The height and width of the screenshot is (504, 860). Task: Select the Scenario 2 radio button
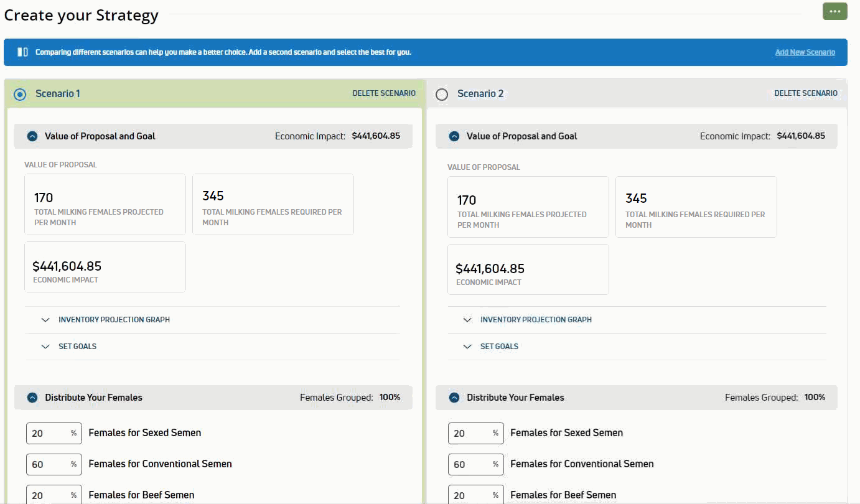click(442, 94)
